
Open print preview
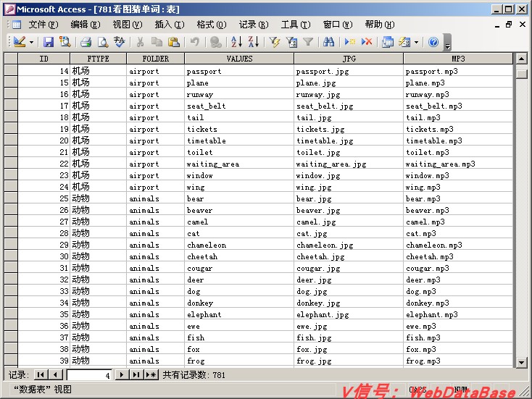click(x=102, y=42)
